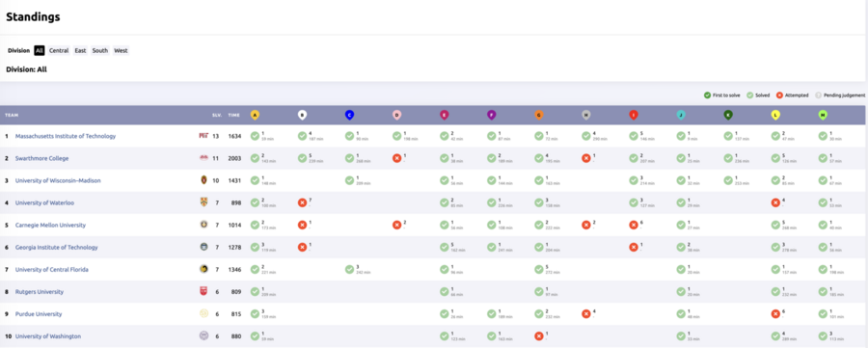Click MIT's solved problem K checkmark
The image size is (868, 348).
[728, 136]
